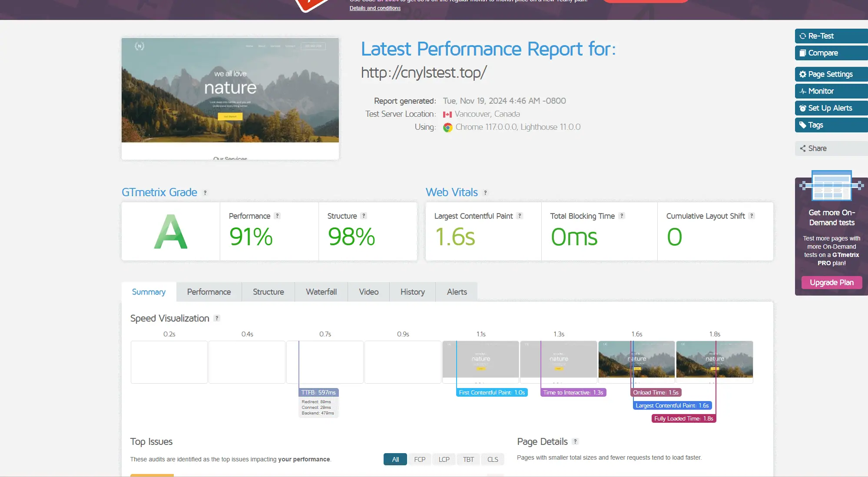This screenshot has height=477, width=868.
Task: Open help icon next to GTmetrix Grade
Action: coord(205,193)
